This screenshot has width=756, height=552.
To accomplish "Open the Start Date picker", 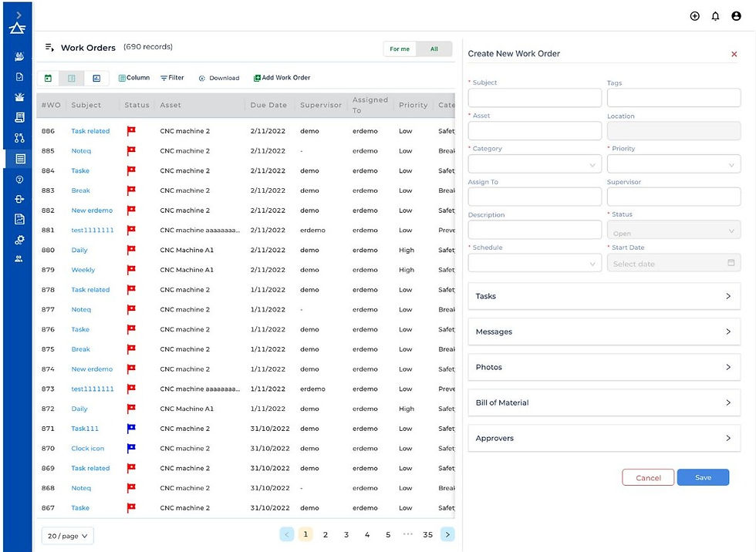I will click(x=673, y=263).
